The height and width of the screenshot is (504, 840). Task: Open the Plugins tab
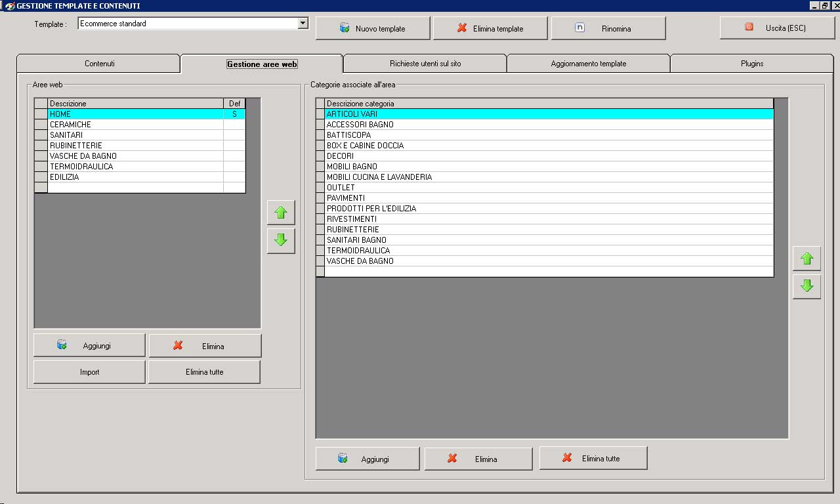[x=752, y=64]
